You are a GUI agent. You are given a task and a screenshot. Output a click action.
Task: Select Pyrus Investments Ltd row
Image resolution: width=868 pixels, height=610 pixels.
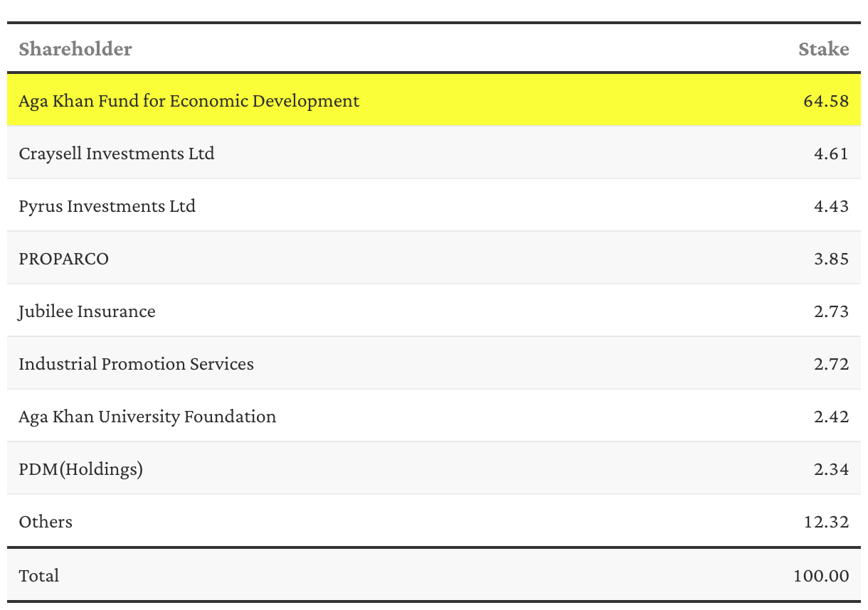point(434,205)
